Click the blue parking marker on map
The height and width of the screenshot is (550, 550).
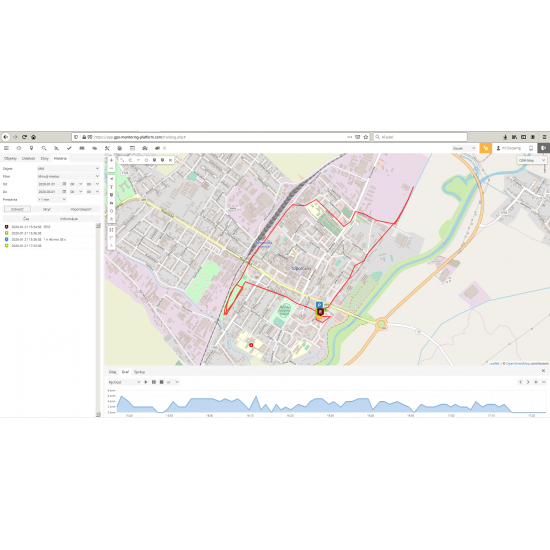(319, 305)
